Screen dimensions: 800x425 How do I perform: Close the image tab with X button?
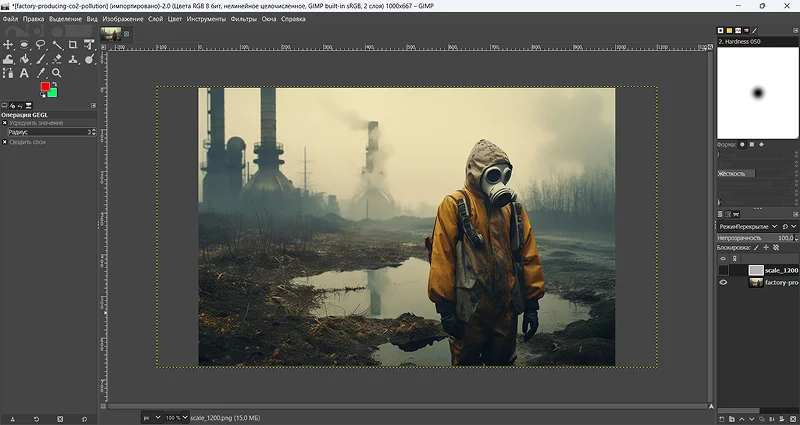(x=127, y=34)
